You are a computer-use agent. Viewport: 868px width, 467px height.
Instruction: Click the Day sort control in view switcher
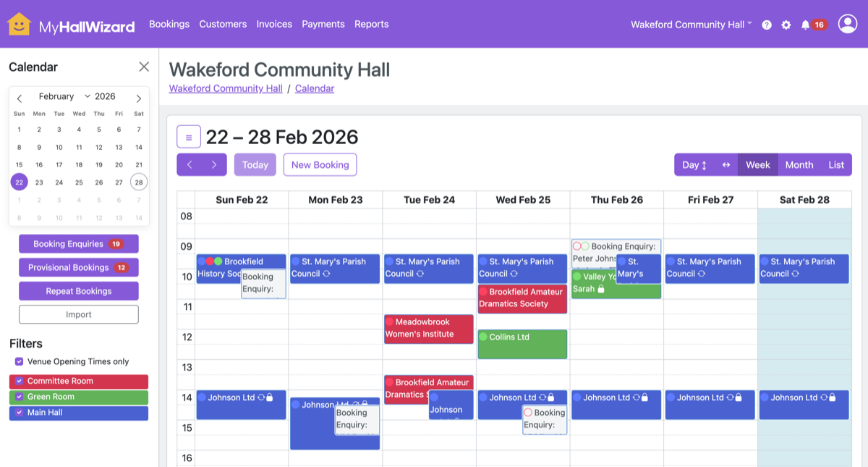tap(694, 164)
